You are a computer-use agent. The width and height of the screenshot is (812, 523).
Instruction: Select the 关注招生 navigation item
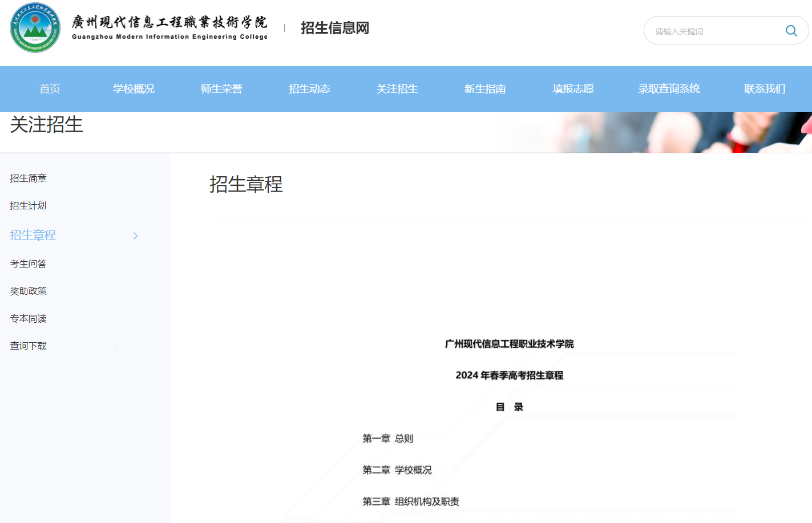398,89
